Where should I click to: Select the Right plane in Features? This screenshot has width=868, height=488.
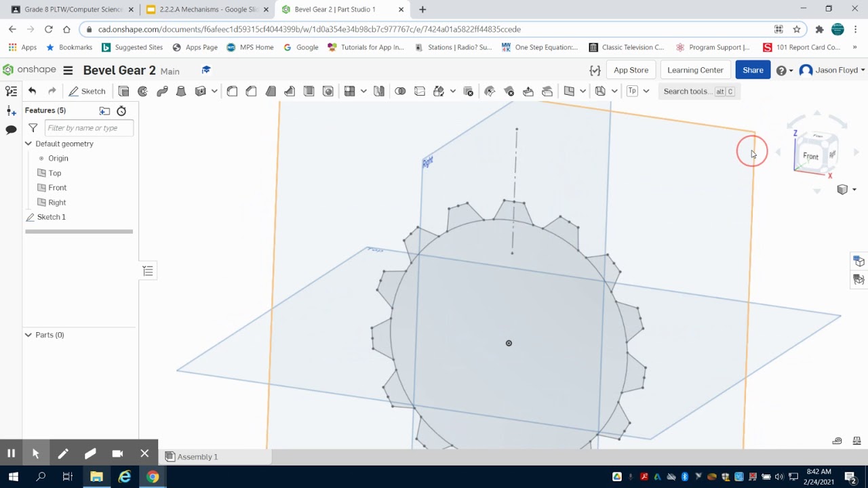pos(57,203)
